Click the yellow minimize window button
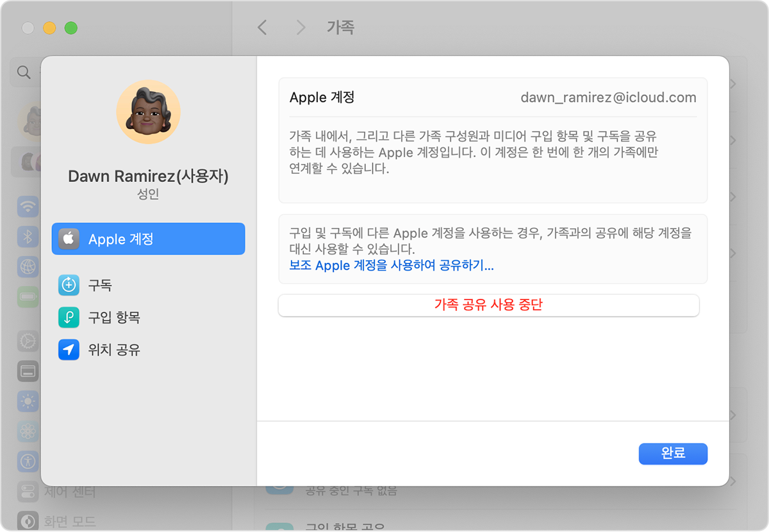Viewport: 769px width, 532px height. [49, 28]
